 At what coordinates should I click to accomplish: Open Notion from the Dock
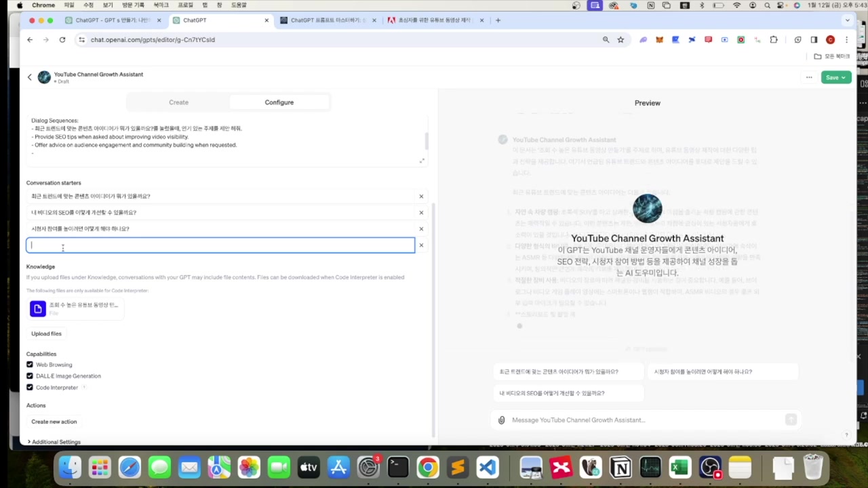(620, 468)
